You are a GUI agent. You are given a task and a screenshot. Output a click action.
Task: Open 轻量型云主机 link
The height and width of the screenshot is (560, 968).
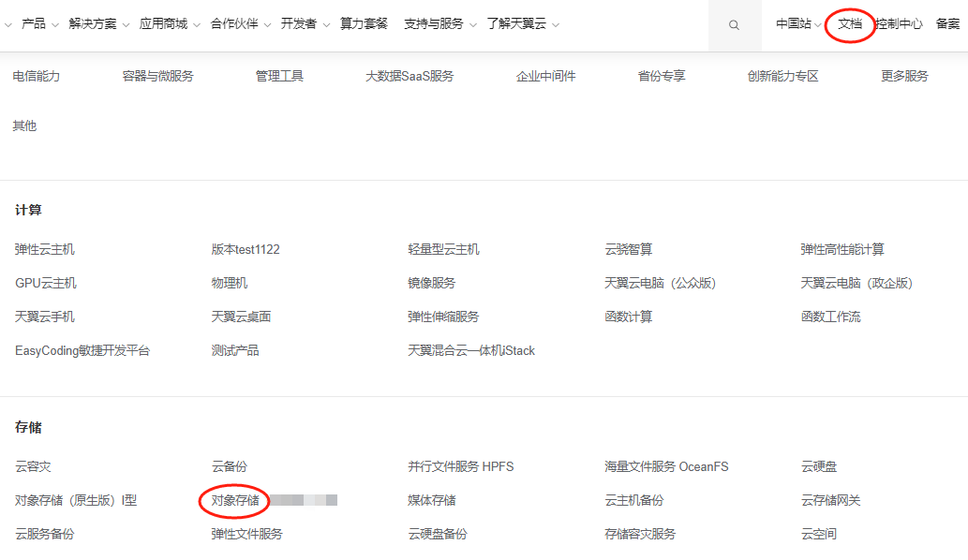(x=443, y=249)
